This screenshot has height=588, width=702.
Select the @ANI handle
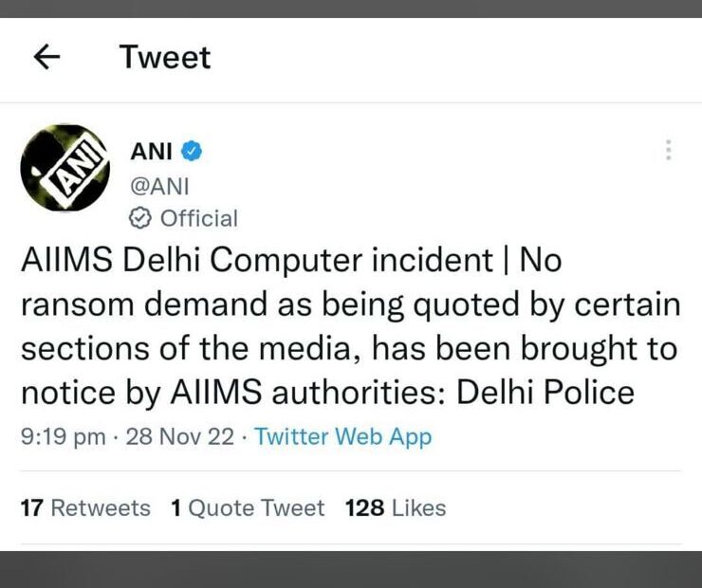pyautogui.click(x=159, y=184)
